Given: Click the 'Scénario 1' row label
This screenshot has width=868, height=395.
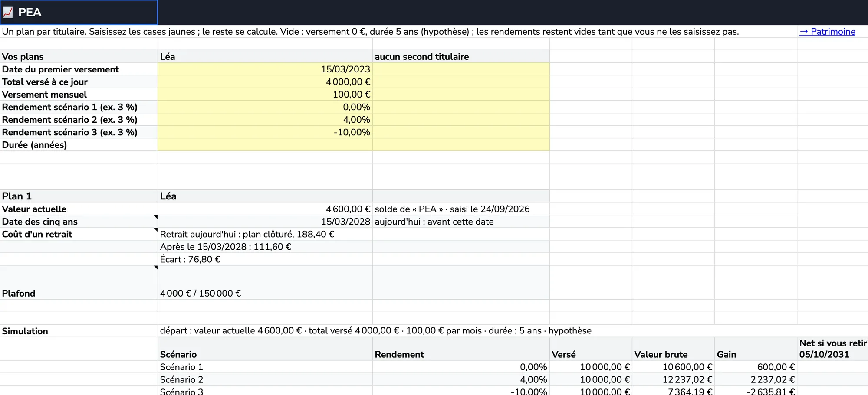Looking at the screenshot, I should click(265, 367).
